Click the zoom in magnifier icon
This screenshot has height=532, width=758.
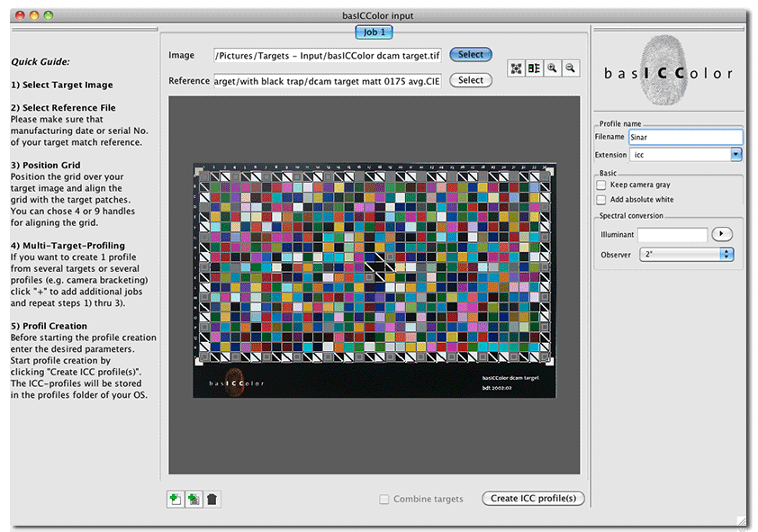pos(552,68)
